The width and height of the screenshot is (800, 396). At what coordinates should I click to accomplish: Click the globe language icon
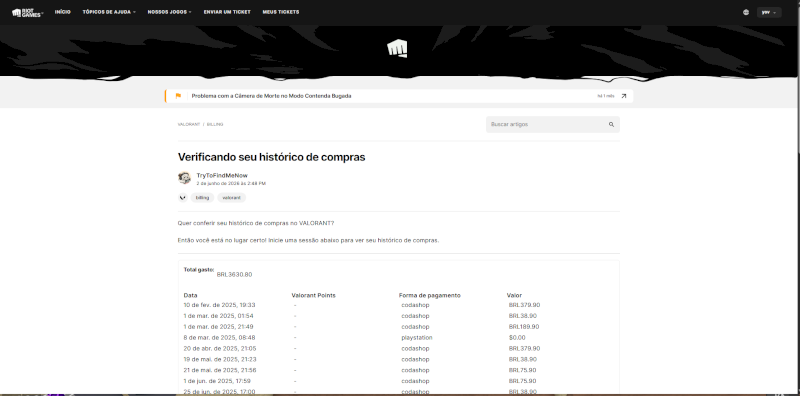pos(746,12)
